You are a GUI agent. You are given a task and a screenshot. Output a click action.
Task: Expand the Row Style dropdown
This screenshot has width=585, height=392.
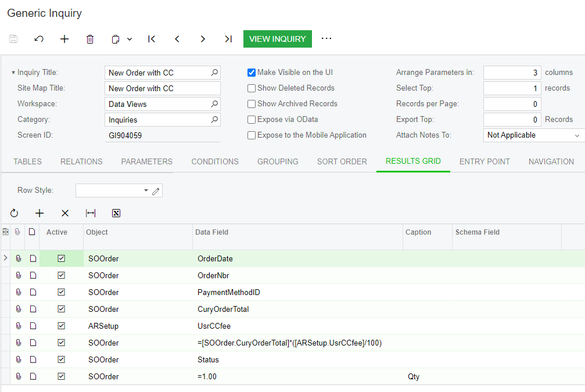pyautogui.click(x=146, y=190)
